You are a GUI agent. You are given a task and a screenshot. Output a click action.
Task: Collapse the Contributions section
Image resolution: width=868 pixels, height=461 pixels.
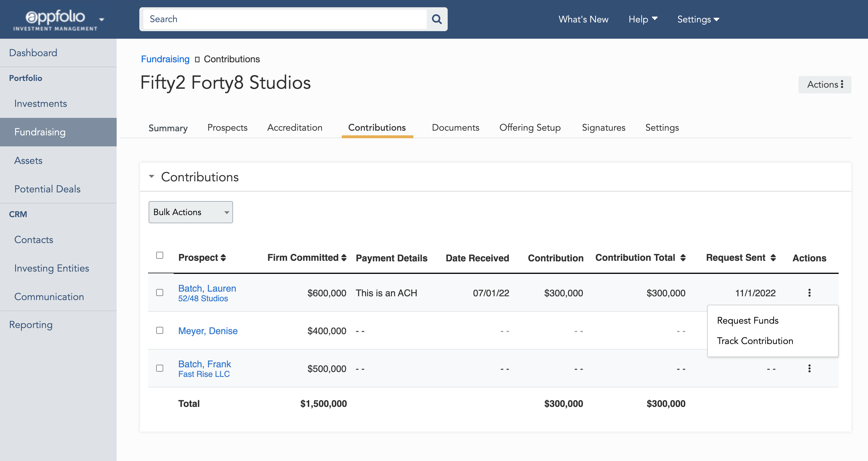(152, 176)
